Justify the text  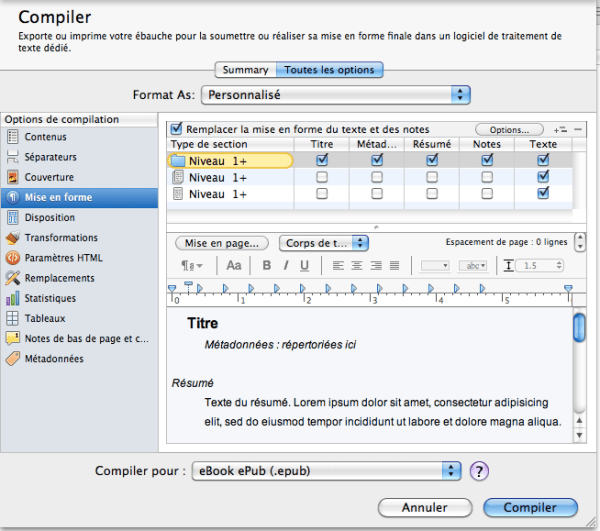tap(395, 265)
